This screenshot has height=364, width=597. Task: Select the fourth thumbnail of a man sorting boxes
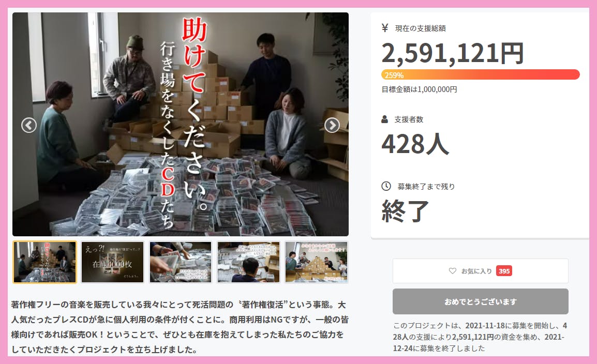point(248,262)
